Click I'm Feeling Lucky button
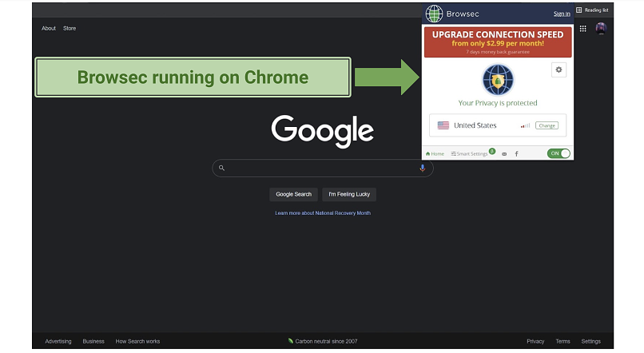Viewport: 644px width, 353px height. [349, 194]
